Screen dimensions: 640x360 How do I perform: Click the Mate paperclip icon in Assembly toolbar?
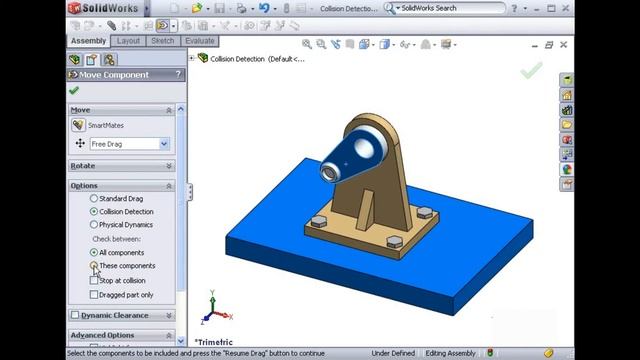[x=111, y=26]
